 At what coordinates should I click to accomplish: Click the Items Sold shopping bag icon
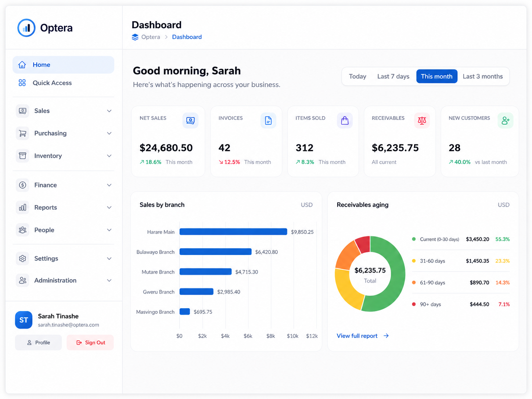345,121
